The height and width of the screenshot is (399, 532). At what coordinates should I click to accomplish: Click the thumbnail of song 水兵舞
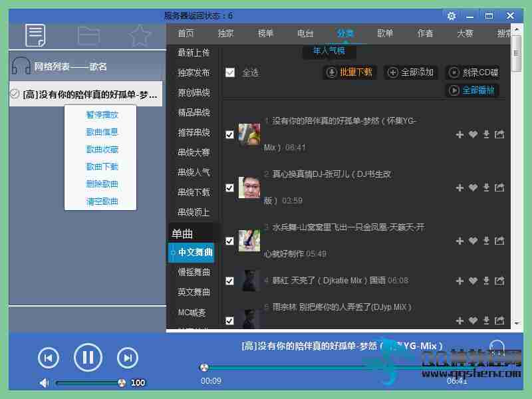[249, 241]
